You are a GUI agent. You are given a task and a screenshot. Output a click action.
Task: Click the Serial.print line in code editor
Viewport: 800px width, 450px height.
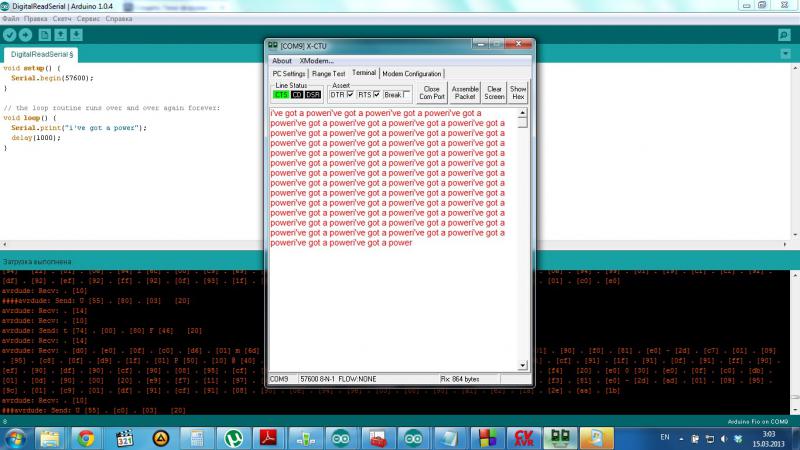(x=79, y=128)
